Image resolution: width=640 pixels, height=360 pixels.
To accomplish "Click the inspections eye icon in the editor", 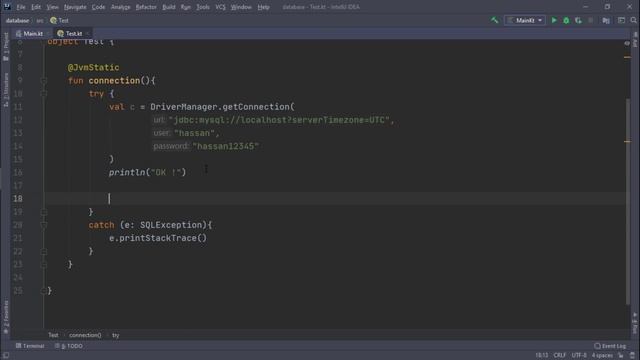I will click(x=627, y=43).
